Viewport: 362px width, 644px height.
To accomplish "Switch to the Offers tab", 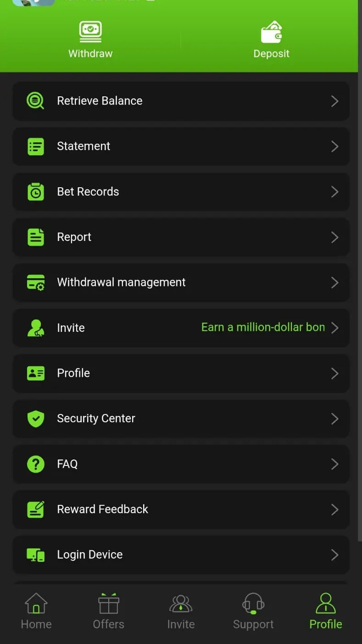I will pyautogui.click(x=108, y=611).
